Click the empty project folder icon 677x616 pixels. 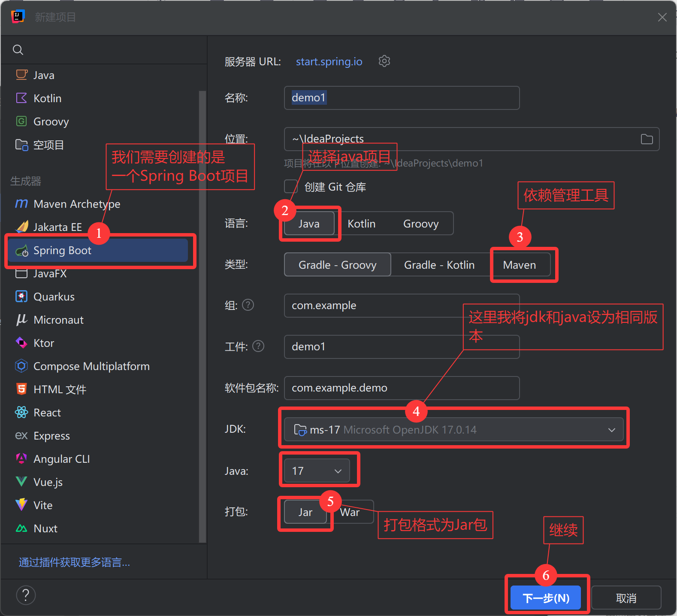21,145
